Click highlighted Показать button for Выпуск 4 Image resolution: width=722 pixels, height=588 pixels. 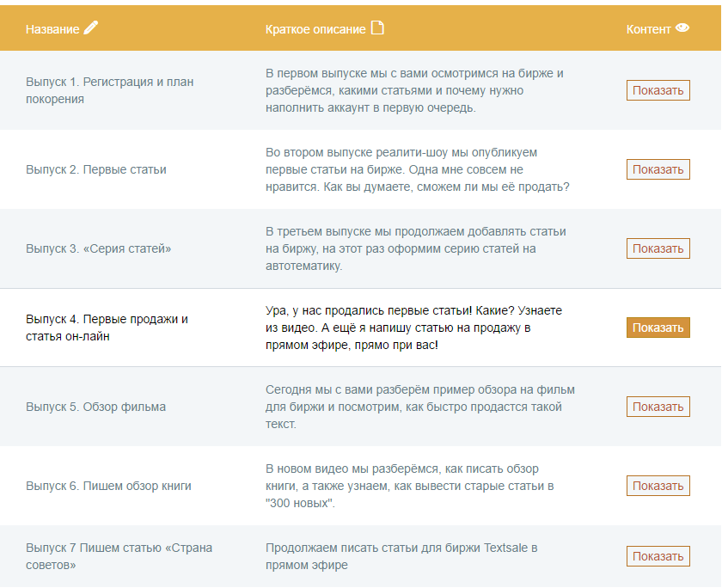click(658, 328)
